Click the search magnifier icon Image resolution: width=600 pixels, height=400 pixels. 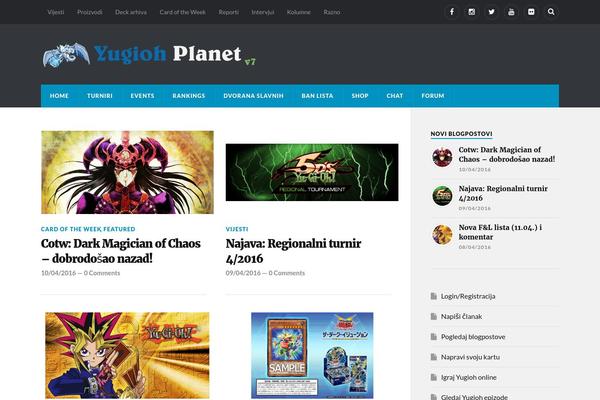coord(551,12)
